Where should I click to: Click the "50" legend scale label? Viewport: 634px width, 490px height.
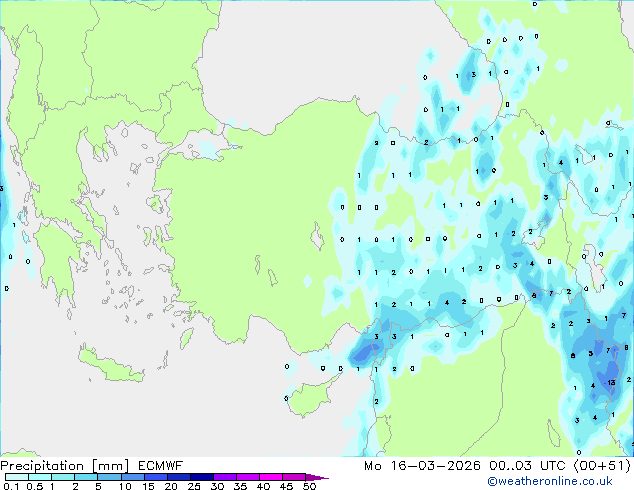(309, 486)
